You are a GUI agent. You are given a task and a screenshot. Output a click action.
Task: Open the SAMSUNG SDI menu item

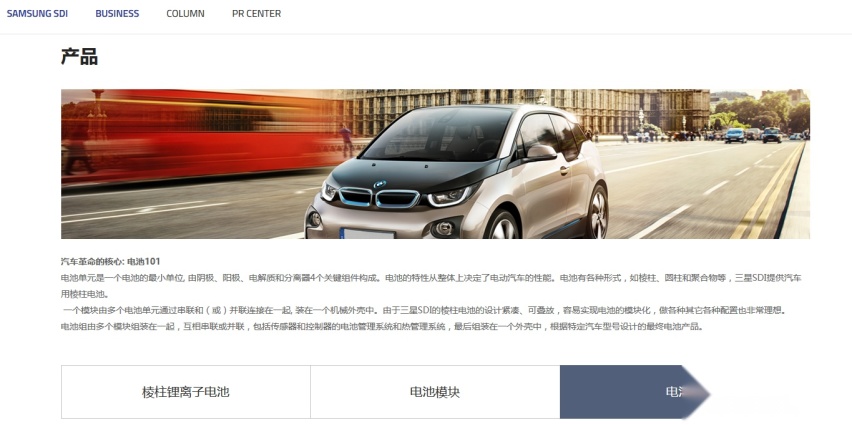[x=37, y=14]
